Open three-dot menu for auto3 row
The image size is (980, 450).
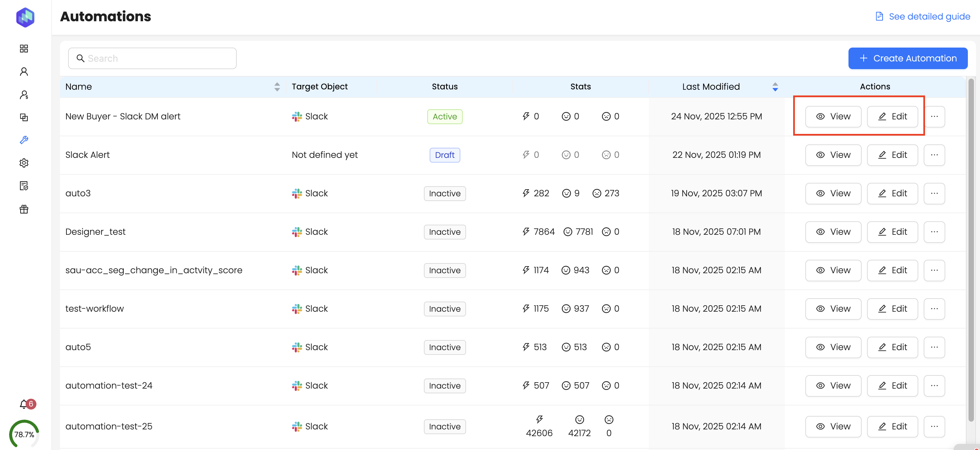pyautogui.click(x=934, y=193)
